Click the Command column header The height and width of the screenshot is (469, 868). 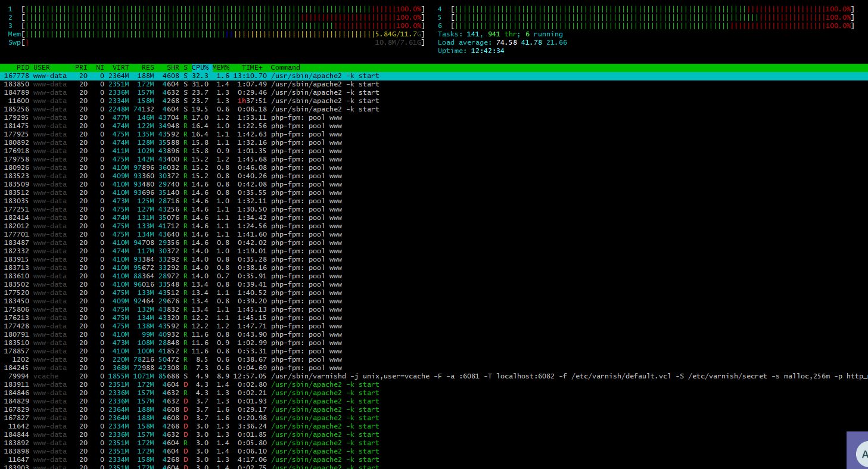[285, 67]
